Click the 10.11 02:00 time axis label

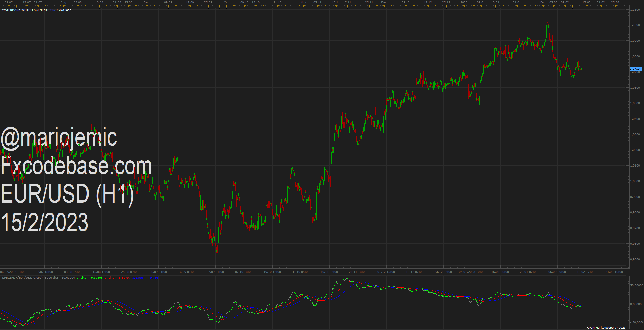329,272
